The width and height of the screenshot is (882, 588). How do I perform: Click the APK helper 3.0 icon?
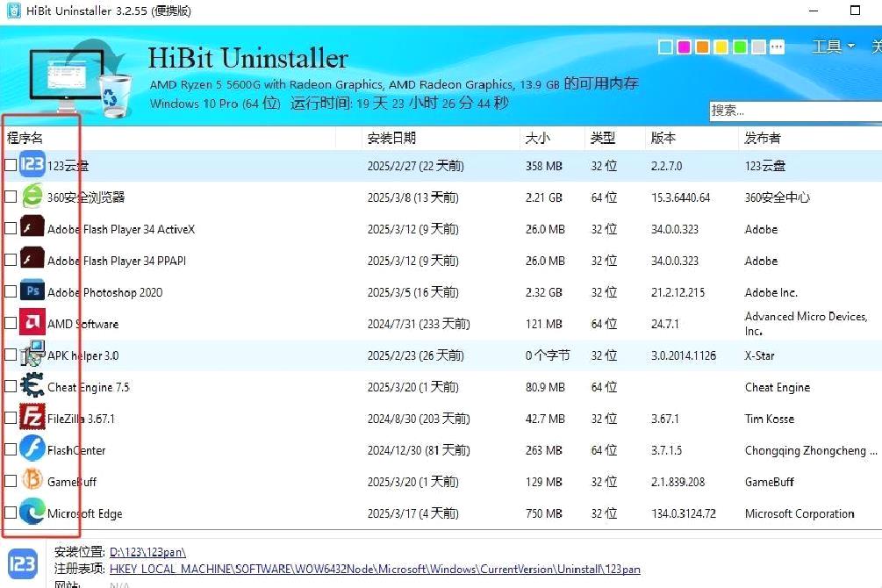(x=32, y=354)
